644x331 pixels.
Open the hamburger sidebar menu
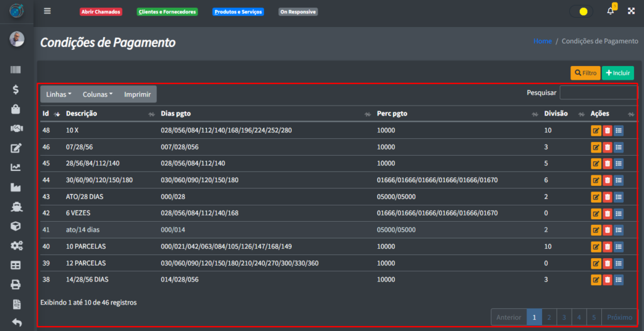(x=47, y=11)
